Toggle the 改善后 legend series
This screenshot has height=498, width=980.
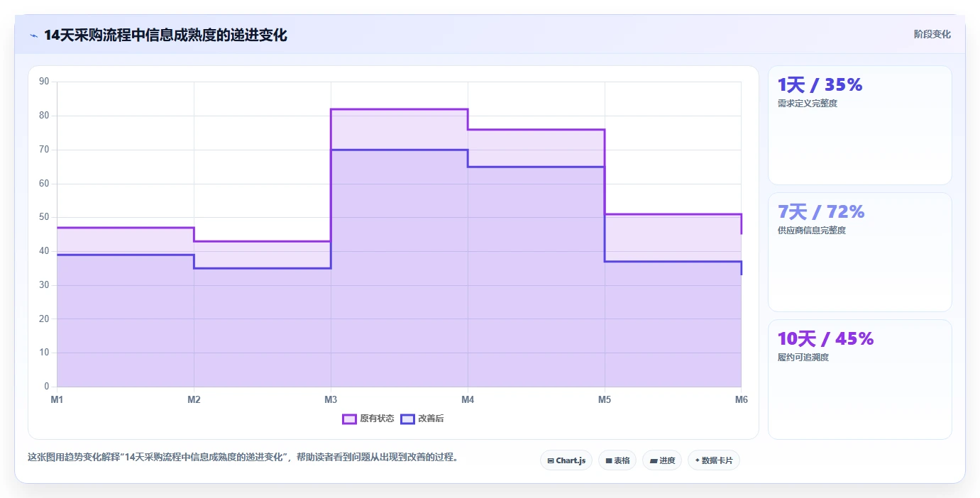click(x=422, y=419)
